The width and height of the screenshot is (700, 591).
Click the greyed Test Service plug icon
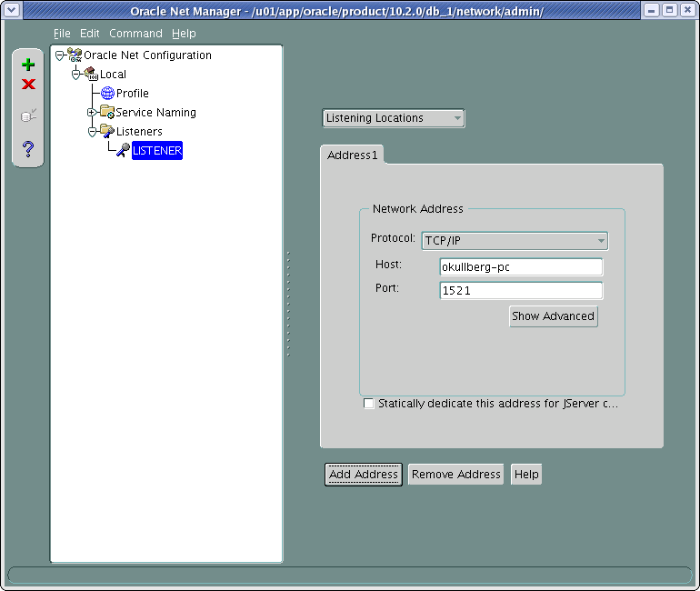point(28,115)
